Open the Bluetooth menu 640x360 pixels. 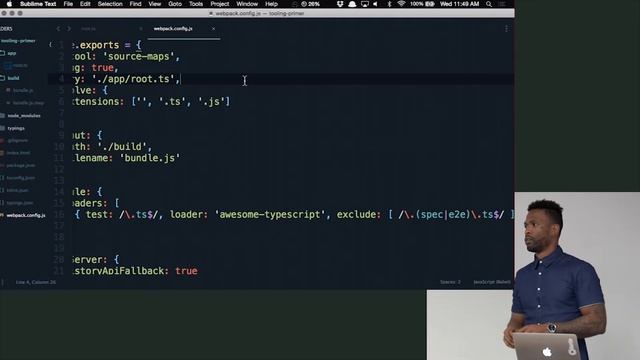389,4
